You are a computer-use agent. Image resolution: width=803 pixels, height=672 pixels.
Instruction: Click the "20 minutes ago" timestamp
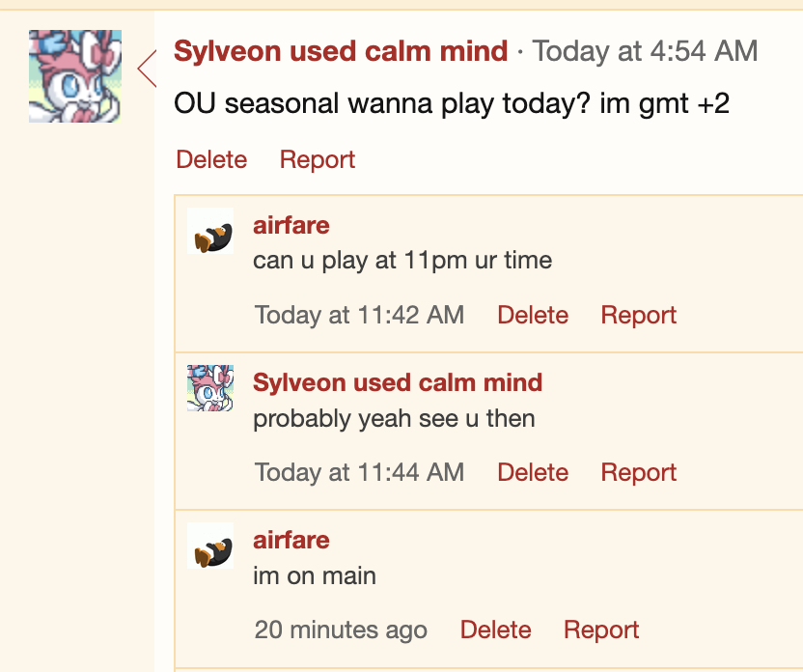point(341,630)
